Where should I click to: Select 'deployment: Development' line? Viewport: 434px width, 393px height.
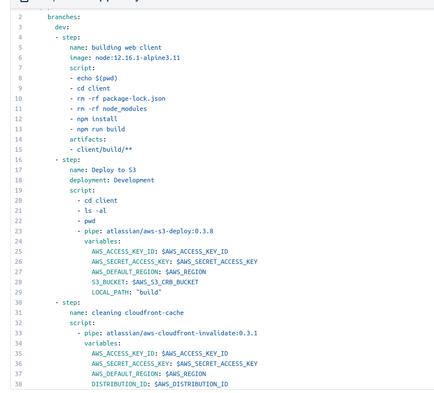[112, 180]
